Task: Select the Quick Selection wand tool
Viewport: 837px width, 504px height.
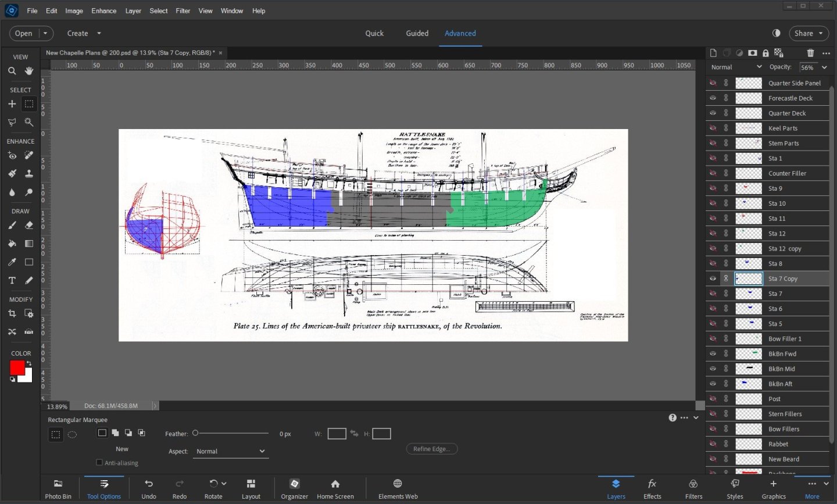Action: pos(29,122)
